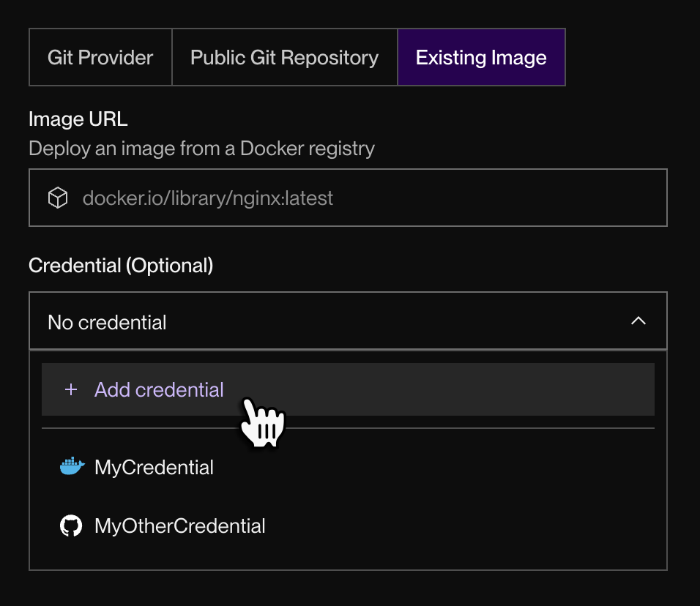The width and height of the screenshot is (700, 606).
Task: Click the "No credential" selected value text
Action: click(107, 322)
